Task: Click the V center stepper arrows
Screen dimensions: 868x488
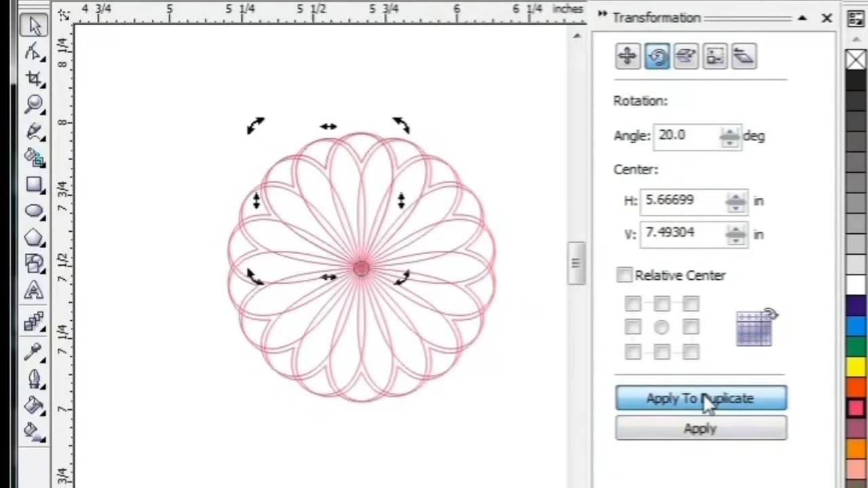Action: click(736, 234)
